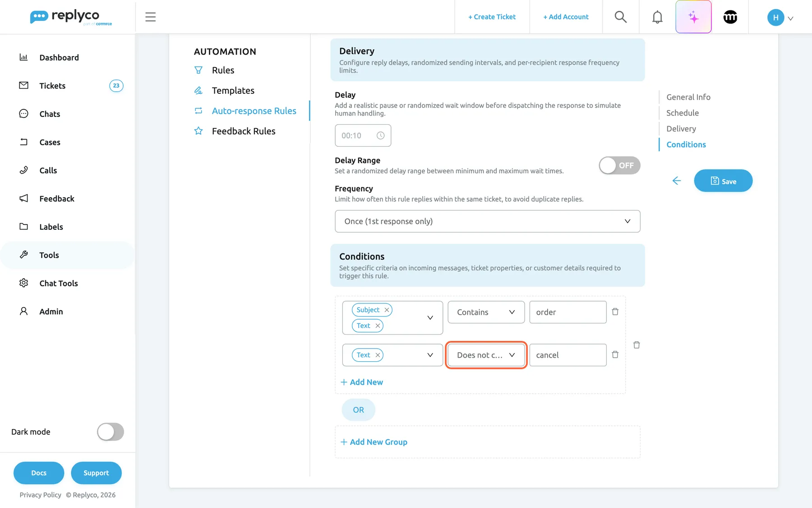The height and width of the screenshot is (508, 812).
Task: Open the AI sparkle assistant icon
Action: [693, 17]
